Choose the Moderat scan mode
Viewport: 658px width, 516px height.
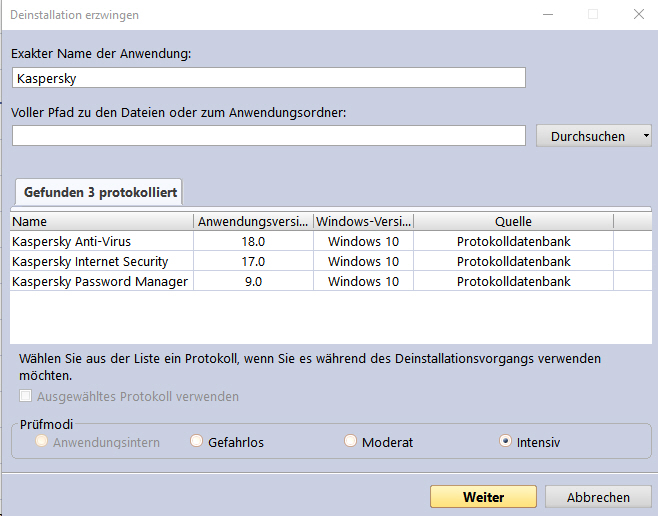pos(350,441)
